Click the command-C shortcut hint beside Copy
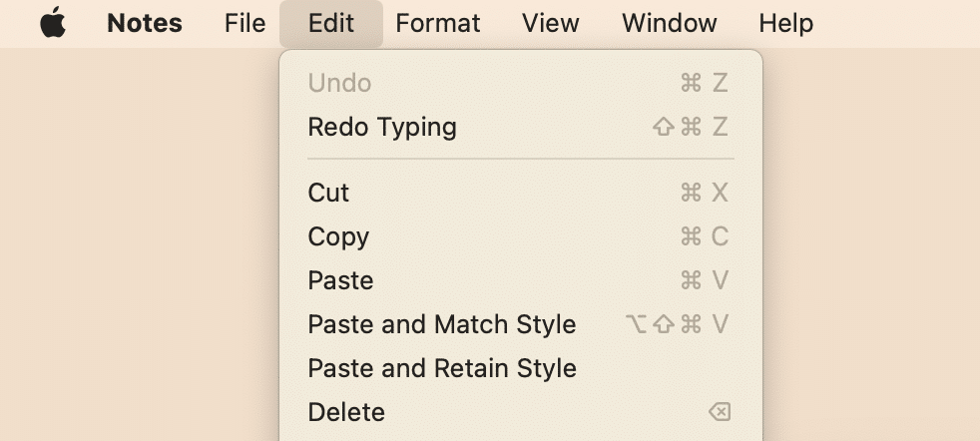The image size is (980, 441). pyautogui.click(x=705, y=236)
